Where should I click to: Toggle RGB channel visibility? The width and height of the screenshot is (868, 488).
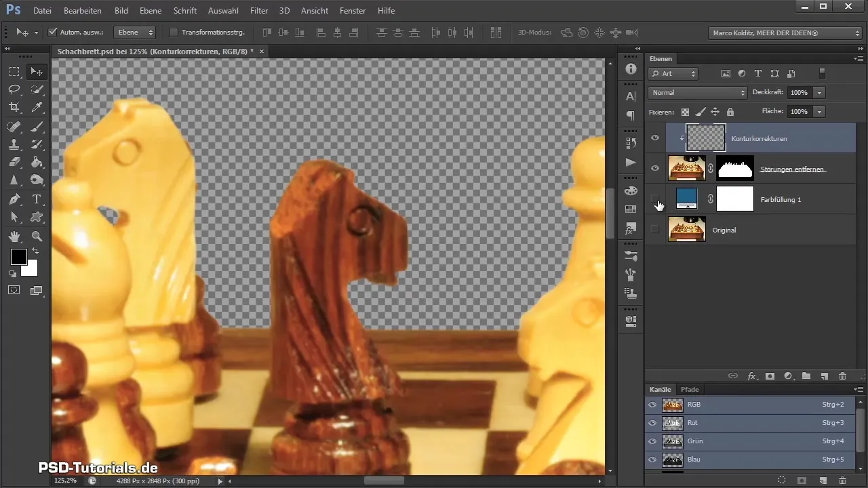coord(652,405)
